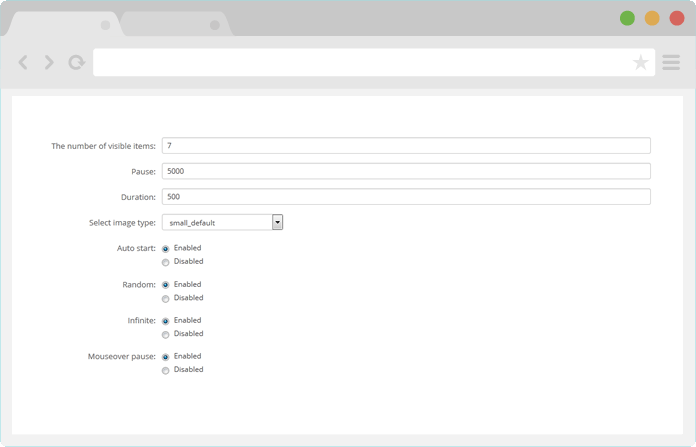
Task: Click the dropdown arrow beside small_default
Action: tap(277, 222)
